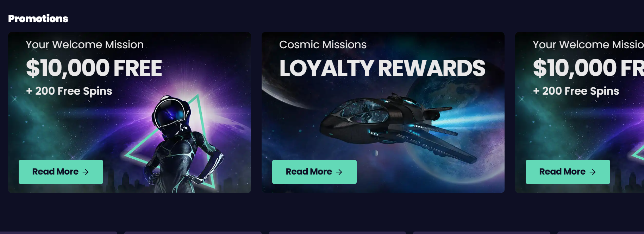Image resolution: width=644 pixels, height=234 pixels.
Task: Click Read More on Loyalty Rewards card
Action: (x=314, y=172)
